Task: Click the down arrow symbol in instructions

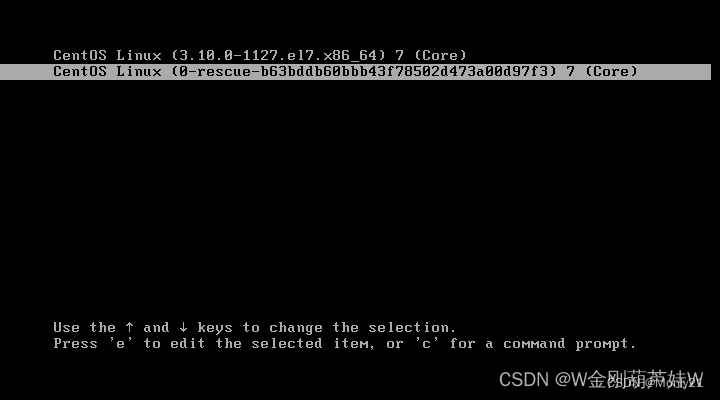Action: click(x=183, y=327)
